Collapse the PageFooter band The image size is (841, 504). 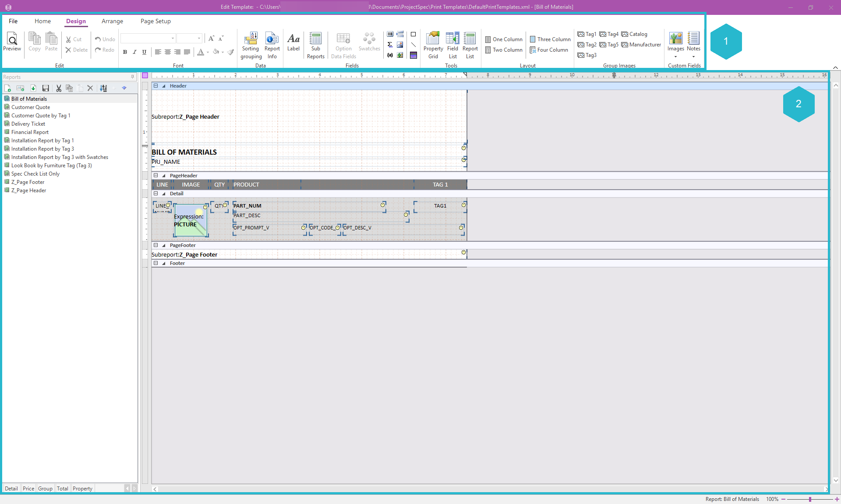155,245
